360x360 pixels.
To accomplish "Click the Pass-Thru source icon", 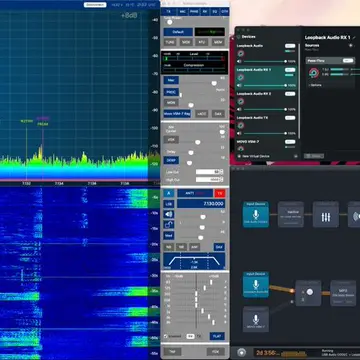I will coord(313,72).
